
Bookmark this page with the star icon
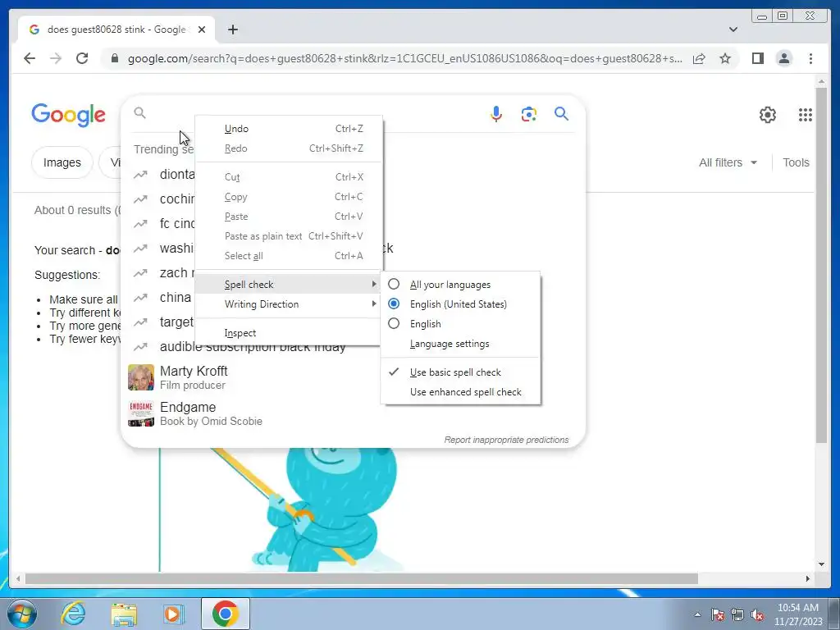(x=725, y=58)
